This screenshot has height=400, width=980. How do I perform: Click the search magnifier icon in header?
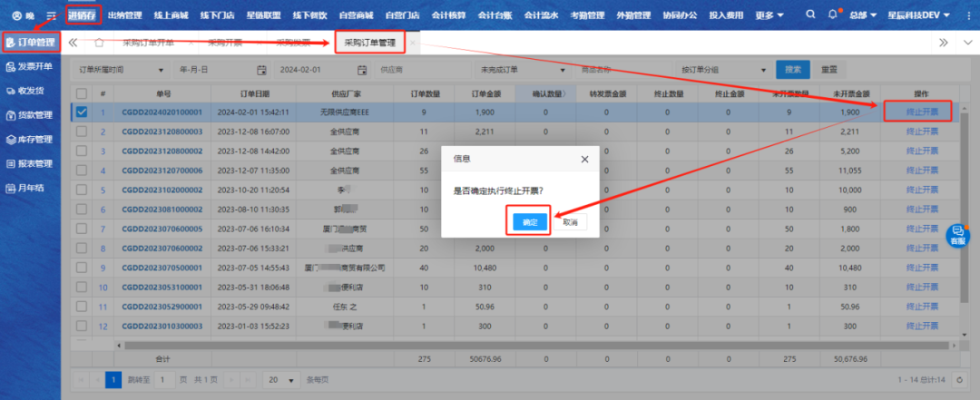coord(811,15)
